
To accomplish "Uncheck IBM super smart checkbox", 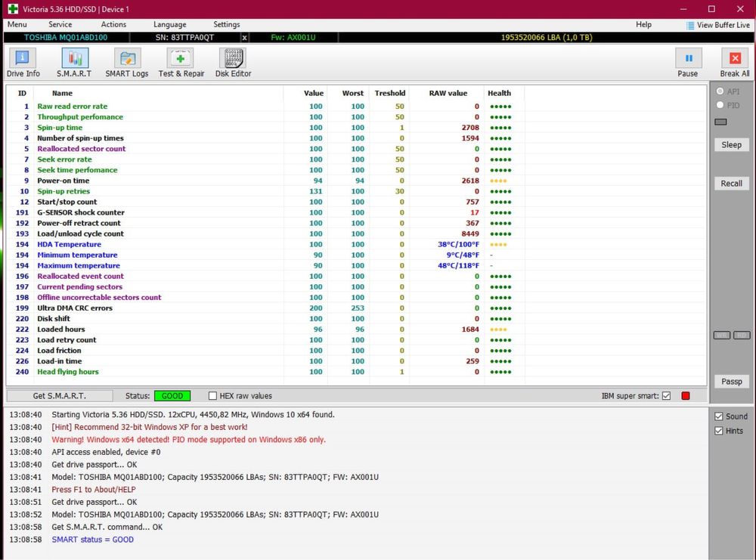I will pyautogui.click(x=666, y=396).
